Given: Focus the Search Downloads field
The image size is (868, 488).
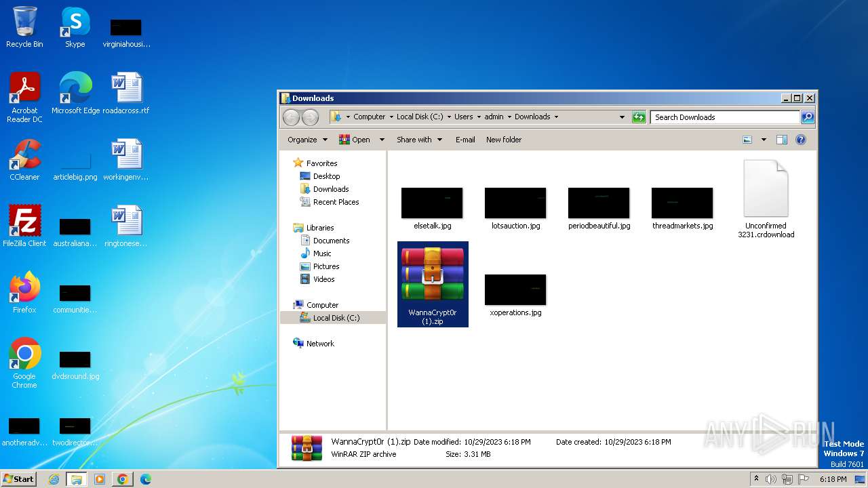Looking at the screenshot, I should (x=725, y=117).
